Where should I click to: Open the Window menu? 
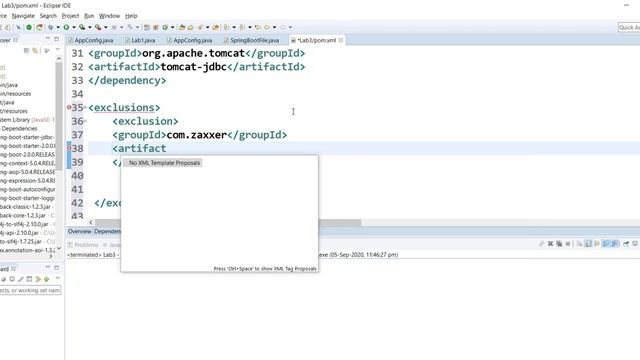[109, 16]
